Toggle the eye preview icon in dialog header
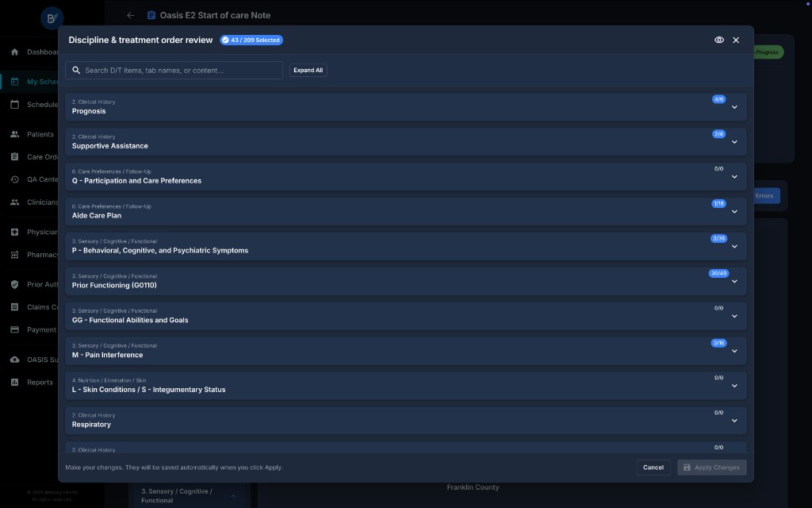Viewport: 812px width, 508px height. [x=718, y=40]
